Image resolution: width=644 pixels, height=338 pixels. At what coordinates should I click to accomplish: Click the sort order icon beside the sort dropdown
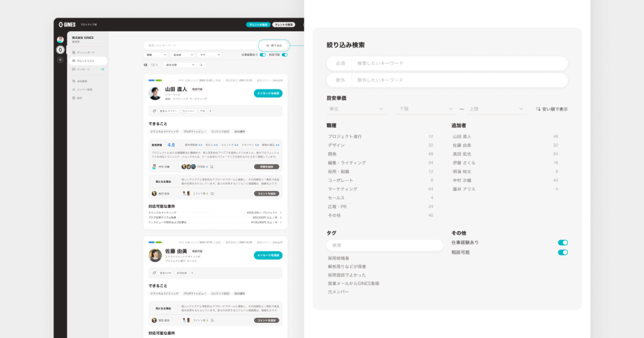pyautogui.click(x=201, y=65)
